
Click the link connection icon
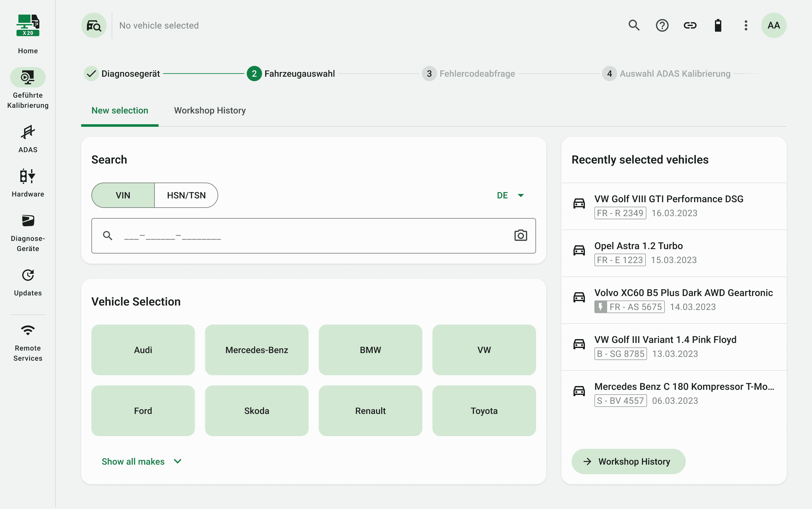[x=690, y=25]
